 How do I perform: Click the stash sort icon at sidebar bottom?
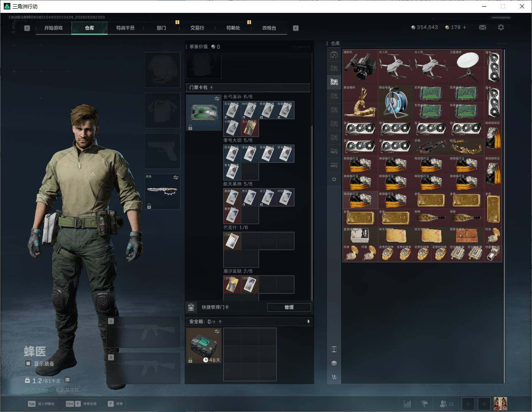click(334, 377)
